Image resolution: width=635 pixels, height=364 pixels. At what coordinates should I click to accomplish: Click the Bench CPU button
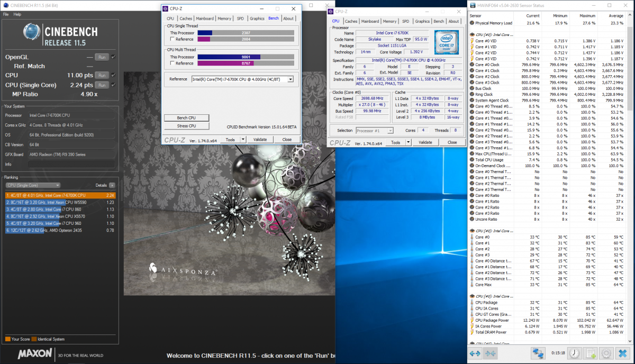coord(187,117)
